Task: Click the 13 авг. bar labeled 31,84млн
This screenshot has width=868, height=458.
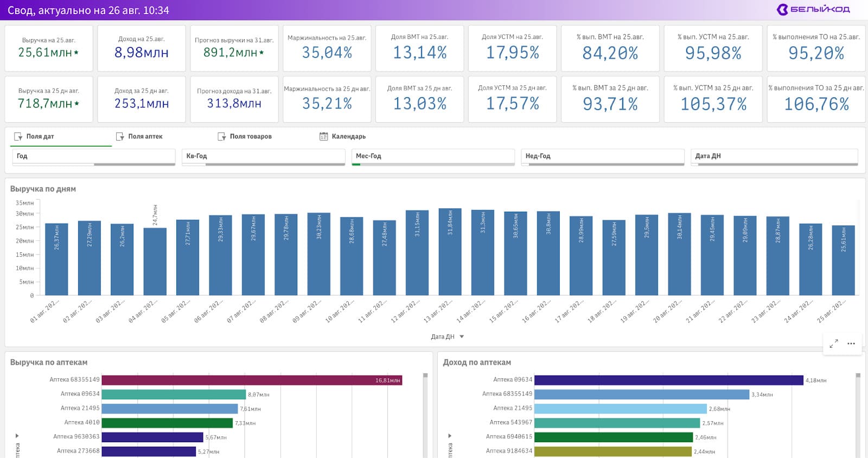Action: (450, 252)
